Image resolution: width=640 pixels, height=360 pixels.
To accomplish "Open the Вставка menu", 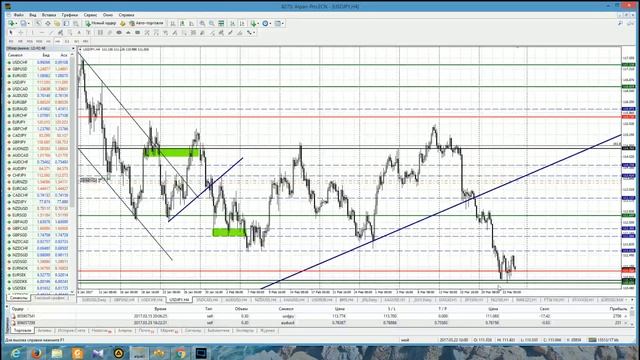I will 49,15.
